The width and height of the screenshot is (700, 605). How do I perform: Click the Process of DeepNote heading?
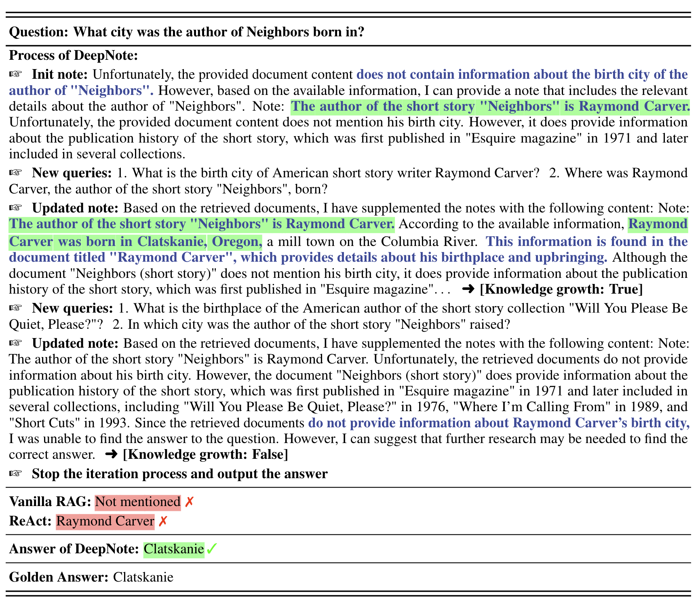[73, 55]
